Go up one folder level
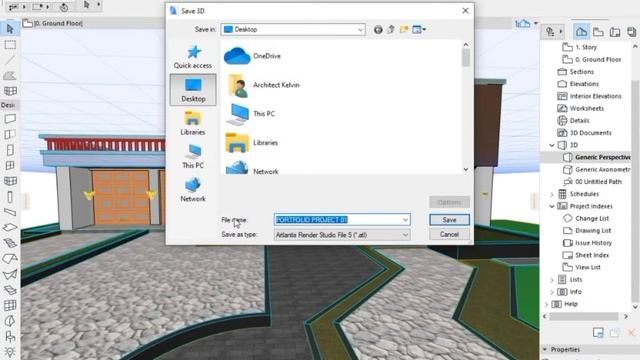 pos(391,29)
